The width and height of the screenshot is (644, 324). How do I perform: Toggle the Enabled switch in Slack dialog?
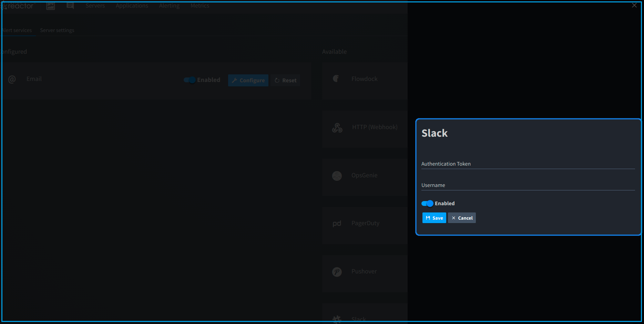pos(427,203)
